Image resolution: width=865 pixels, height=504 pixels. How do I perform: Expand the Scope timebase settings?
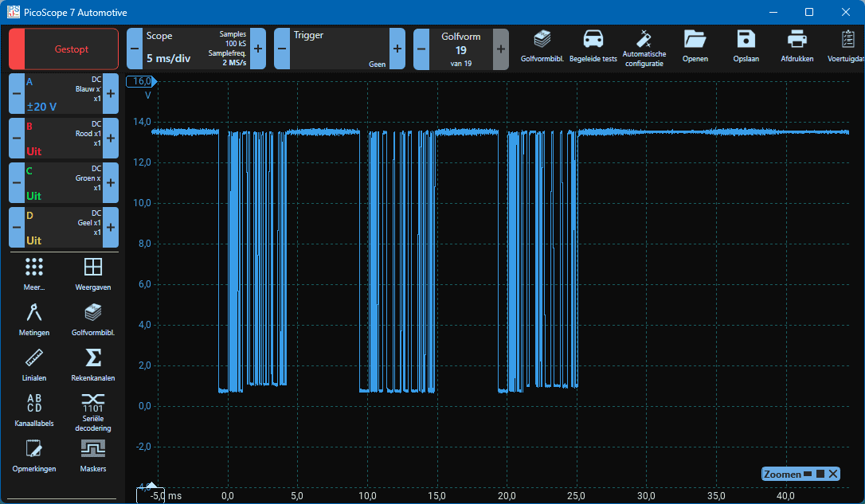(x=195, y=49)
